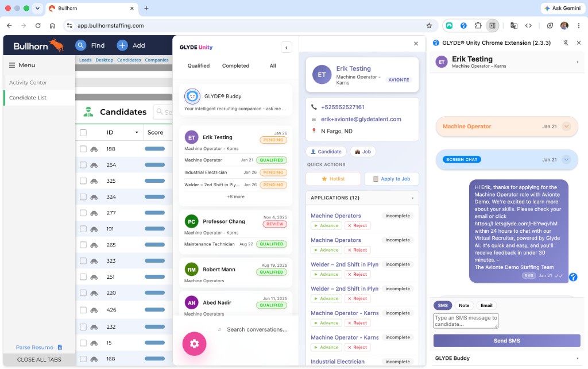The height and width of the screenshot is (369, 588).
Task: Click the Search conversations field
Action: [x=257, y=329]
